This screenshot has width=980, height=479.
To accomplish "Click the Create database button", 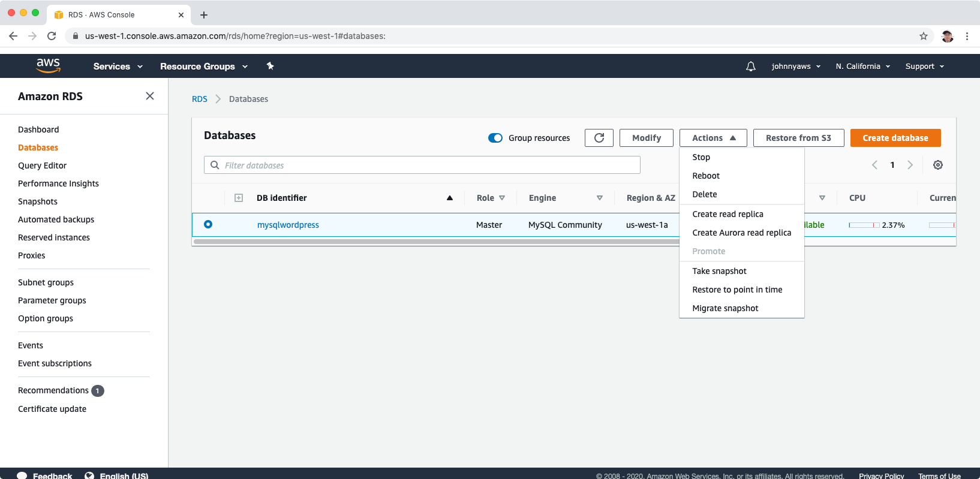I will 895,138.
